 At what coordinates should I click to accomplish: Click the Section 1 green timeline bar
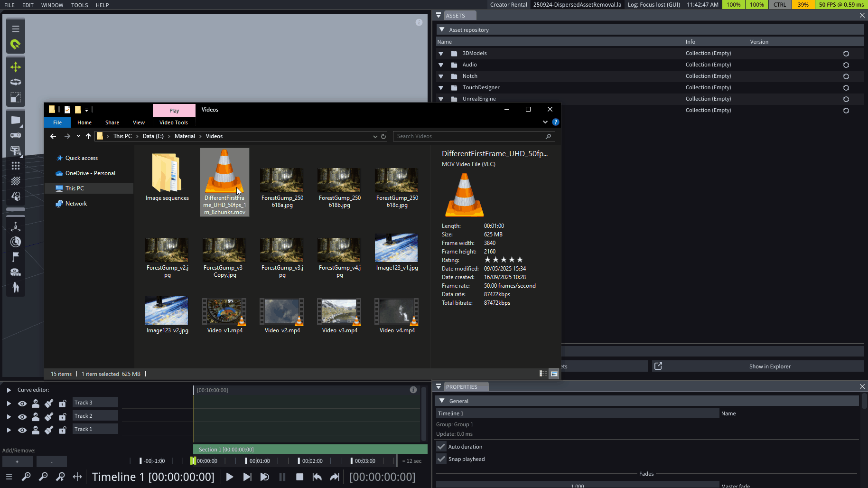310,450
